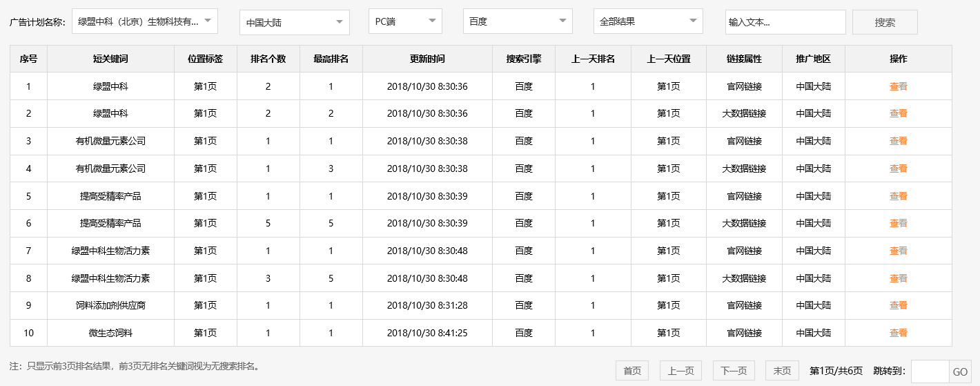Open the 百度 search engine dropdown

tap(518, 21)
